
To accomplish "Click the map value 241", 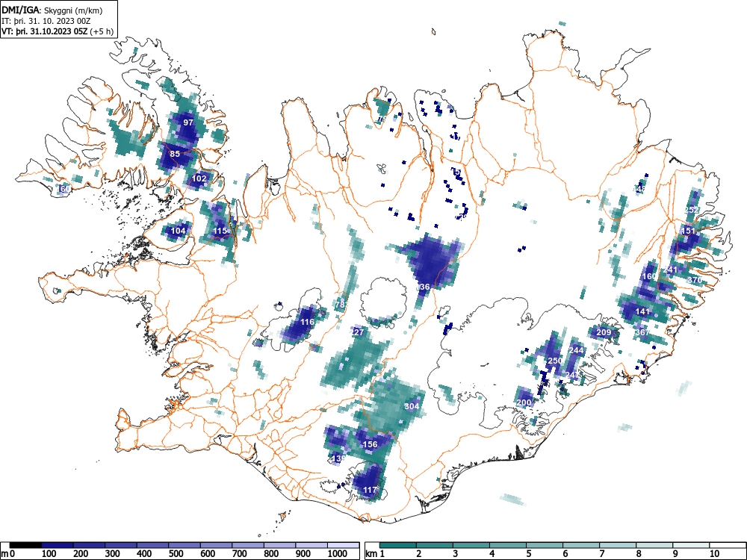I will tap(670, 270).
